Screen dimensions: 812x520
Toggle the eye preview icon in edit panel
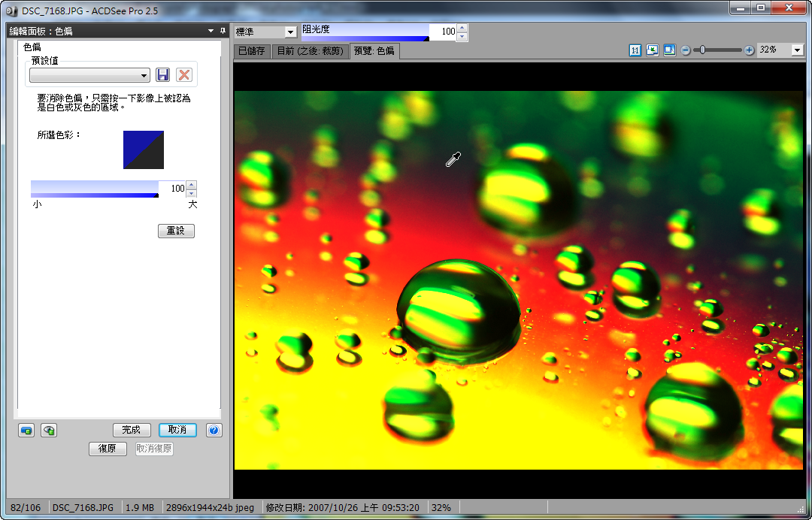pyautogui.click(x=49, y=430)
